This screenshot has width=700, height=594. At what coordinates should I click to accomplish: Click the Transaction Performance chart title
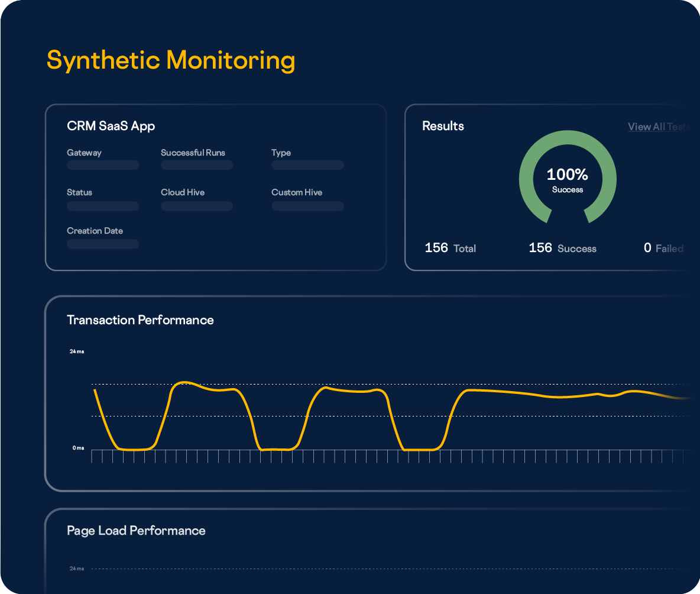click(140, 320)
